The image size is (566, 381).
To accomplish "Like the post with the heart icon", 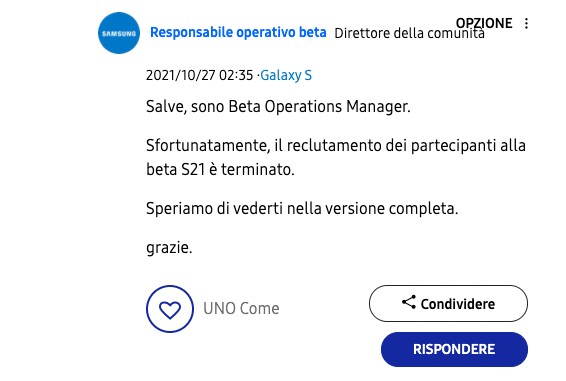I will [x=170, y=309].
